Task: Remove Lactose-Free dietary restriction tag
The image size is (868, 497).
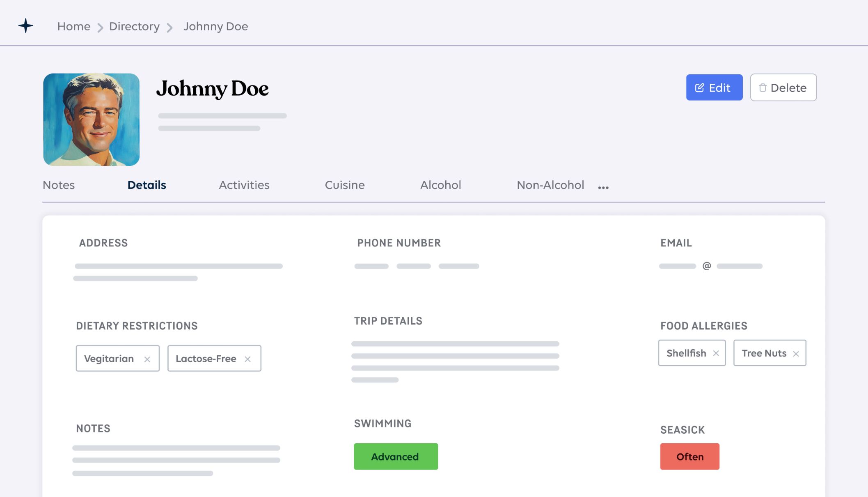Action: (249, 358)
